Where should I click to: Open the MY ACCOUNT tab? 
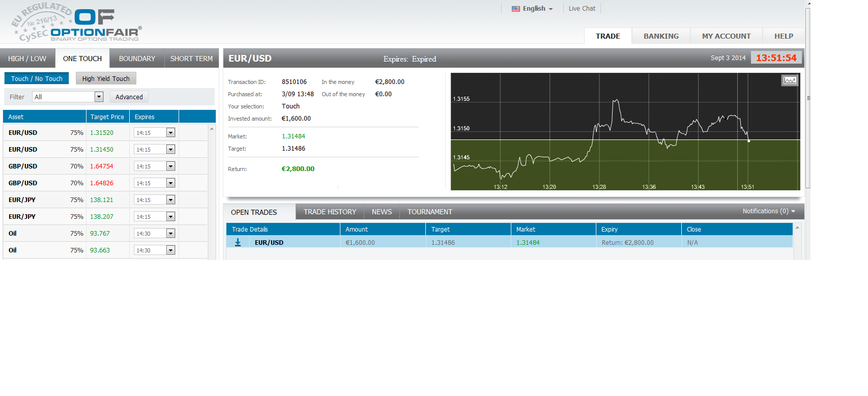[x=726, y=36]
